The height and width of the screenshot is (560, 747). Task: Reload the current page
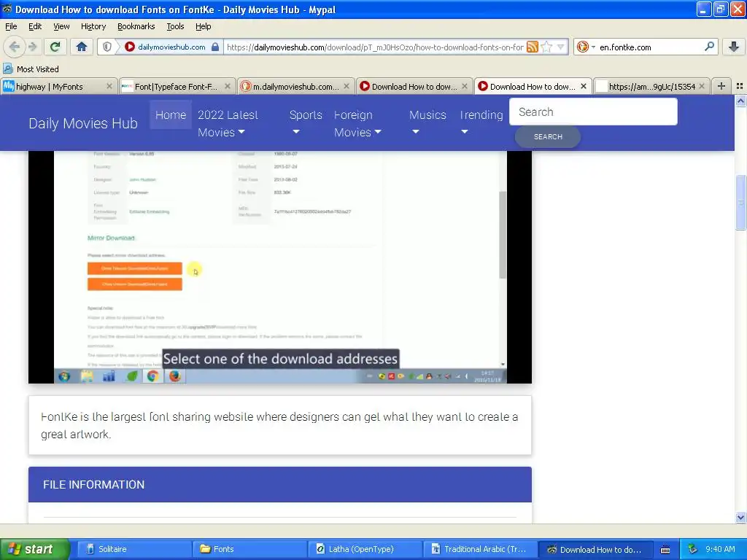coord(55,47)
